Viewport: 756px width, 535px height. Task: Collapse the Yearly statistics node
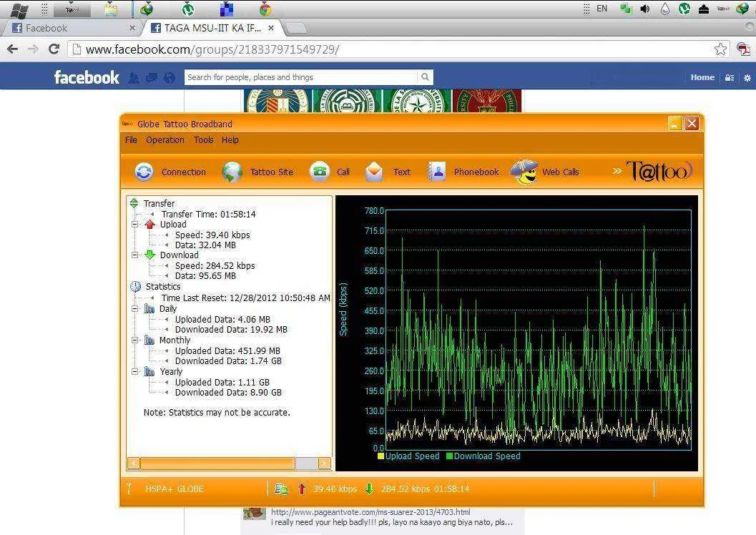pyautogui.click(x=135, y=371)
